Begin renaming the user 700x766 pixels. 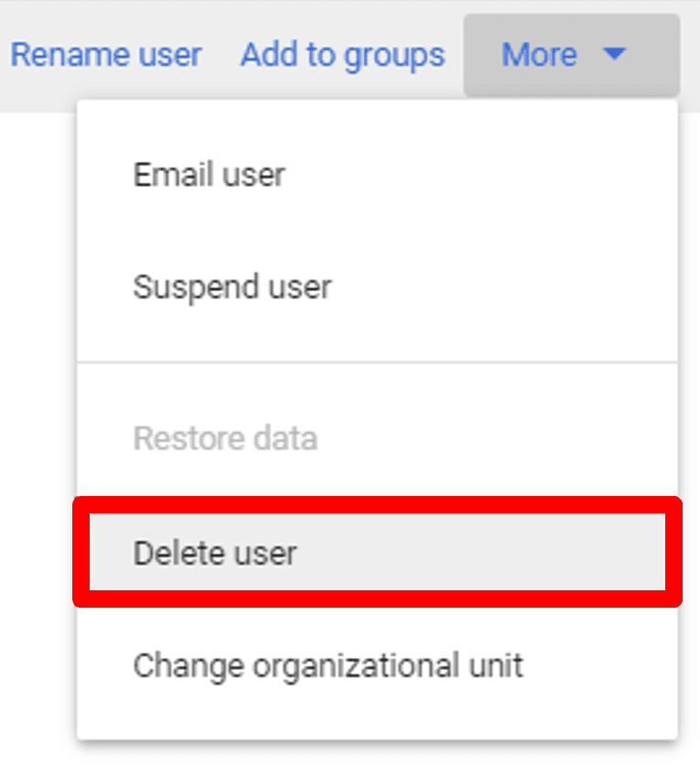[106, 55]
